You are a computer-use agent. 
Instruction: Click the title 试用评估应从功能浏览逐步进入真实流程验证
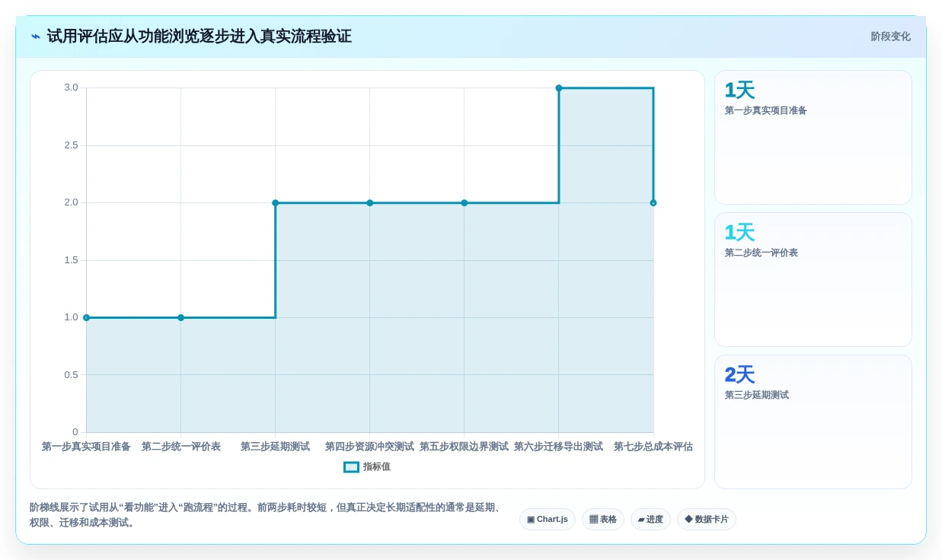click(199, 37)
